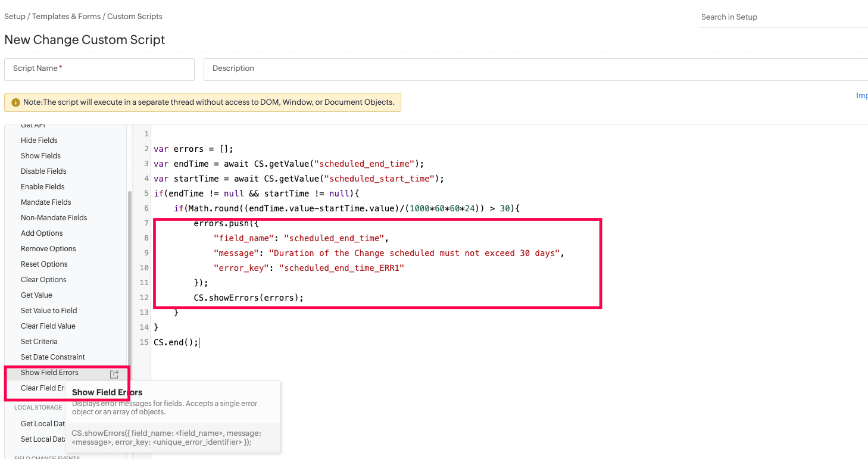The height and width of the screenshot is (459, 868).
Task: Select the Show Field Errors sidebar item
Action: [x=49, y=373]
